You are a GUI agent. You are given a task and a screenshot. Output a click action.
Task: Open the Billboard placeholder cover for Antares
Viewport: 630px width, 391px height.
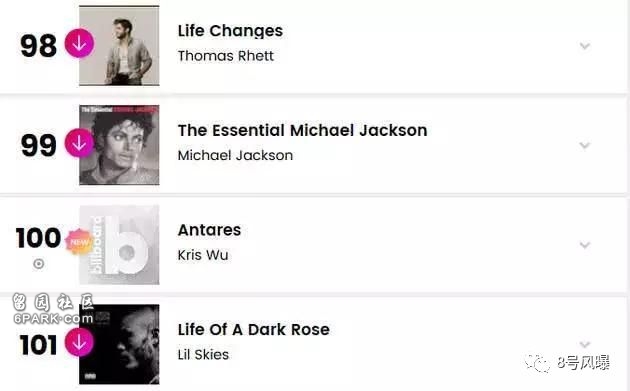tap(119, 245)
